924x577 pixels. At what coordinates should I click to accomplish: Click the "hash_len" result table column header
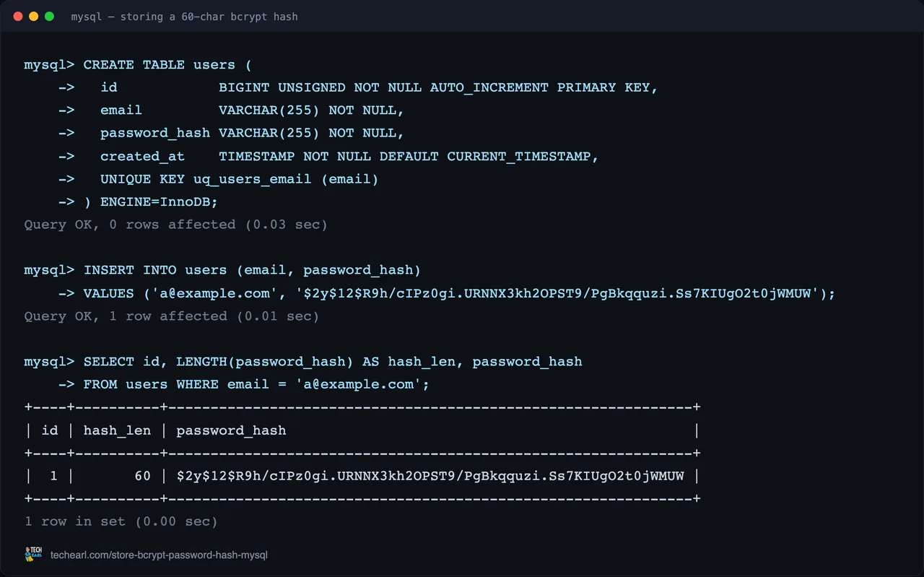point(117,430)
